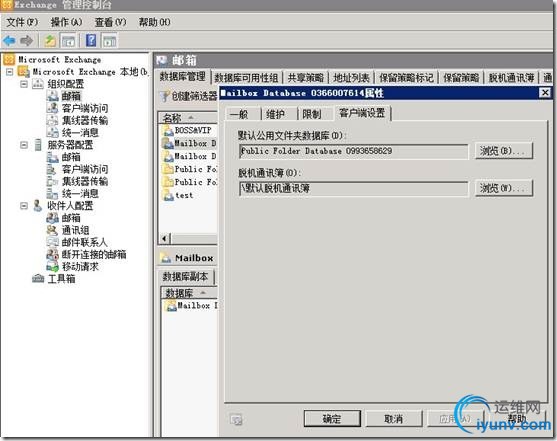Go back with the blue left arrow

(9, 41)
